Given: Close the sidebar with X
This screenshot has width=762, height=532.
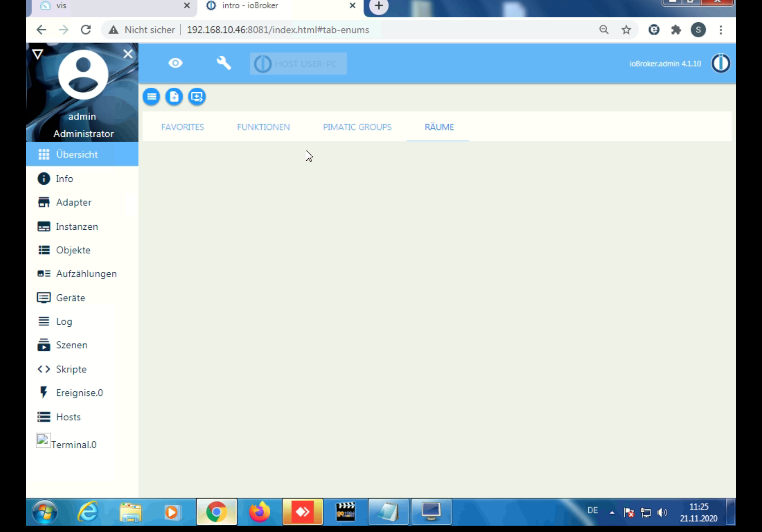Looking at the screenshot, I should click(x=128, y=54).
